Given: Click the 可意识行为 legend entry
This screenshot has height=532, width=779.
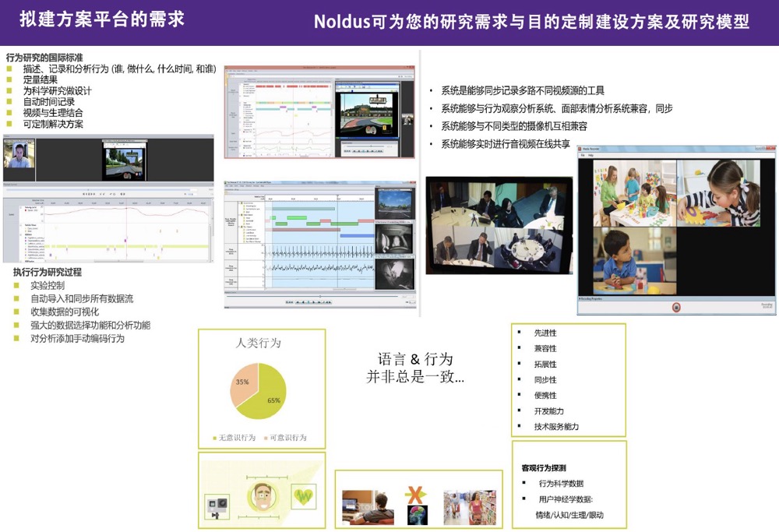Looking at the screenshot, I should [286, 438].
